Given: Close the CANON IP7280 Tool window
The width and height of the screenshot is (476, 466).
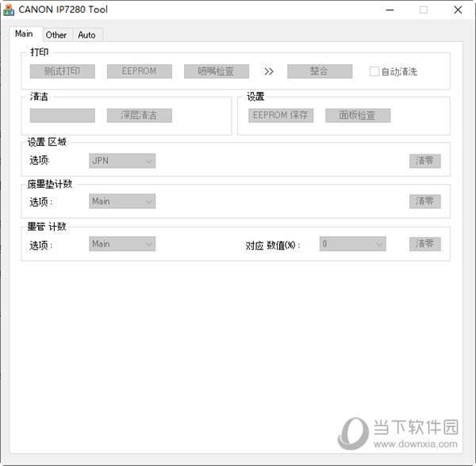Looking at the screenshot, I should pyautogui.click(x=458, y=10).
